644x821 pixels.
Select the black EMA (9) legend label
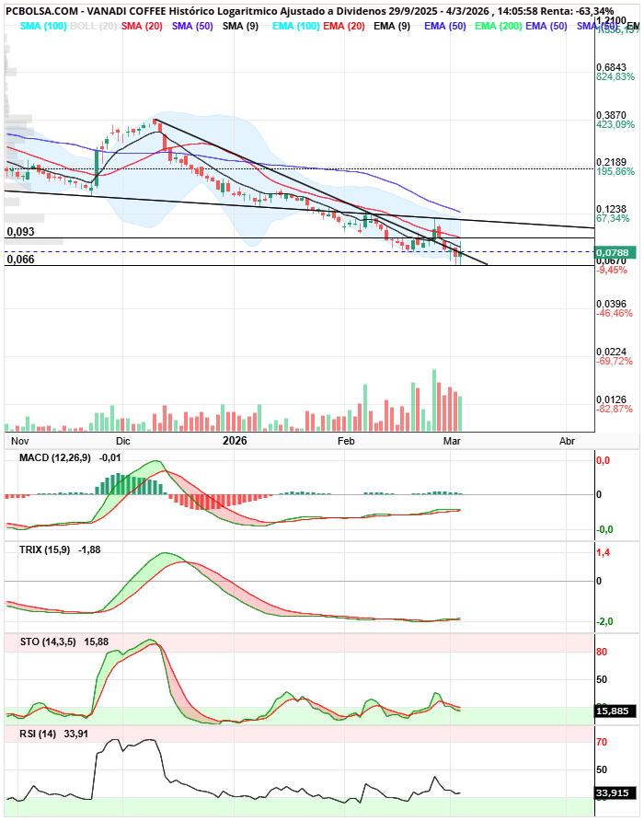[x=392, y=26]
